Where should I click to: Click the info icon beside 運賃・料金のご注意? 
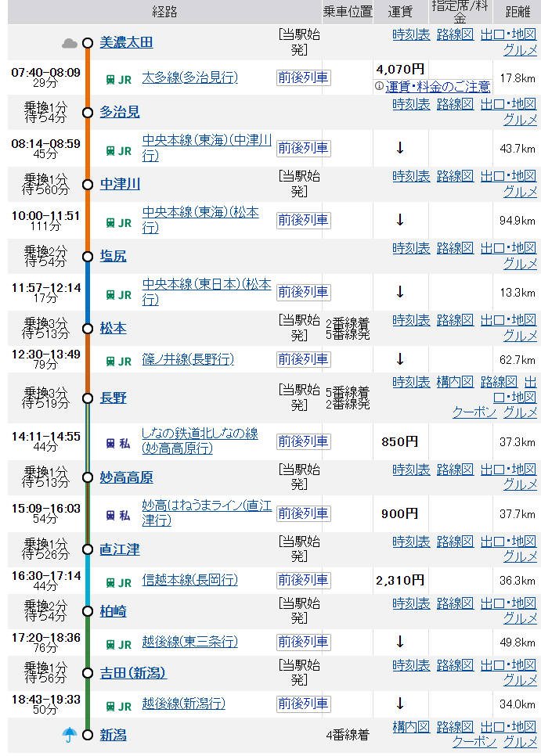point(379,86)
